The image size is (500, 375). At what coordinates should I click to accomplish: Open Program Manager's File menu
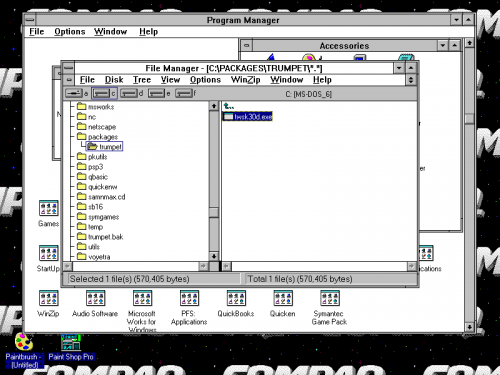point(37,32)
